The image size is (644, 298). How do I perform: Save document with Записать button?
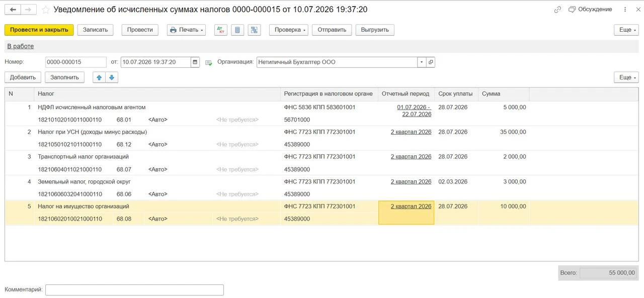tap(96, 30)
